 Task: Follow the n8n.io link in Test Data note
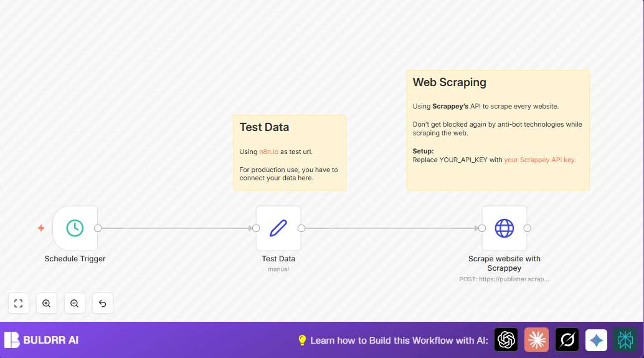pyautogui.click(x=268, y=152)
